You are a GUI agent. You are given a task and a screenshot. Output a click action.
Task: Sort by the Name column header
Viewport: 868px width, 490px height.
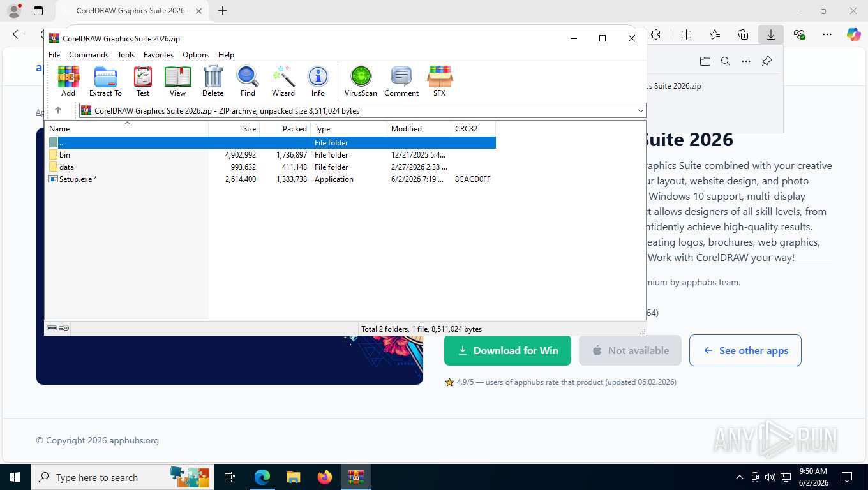click(126, 128)
